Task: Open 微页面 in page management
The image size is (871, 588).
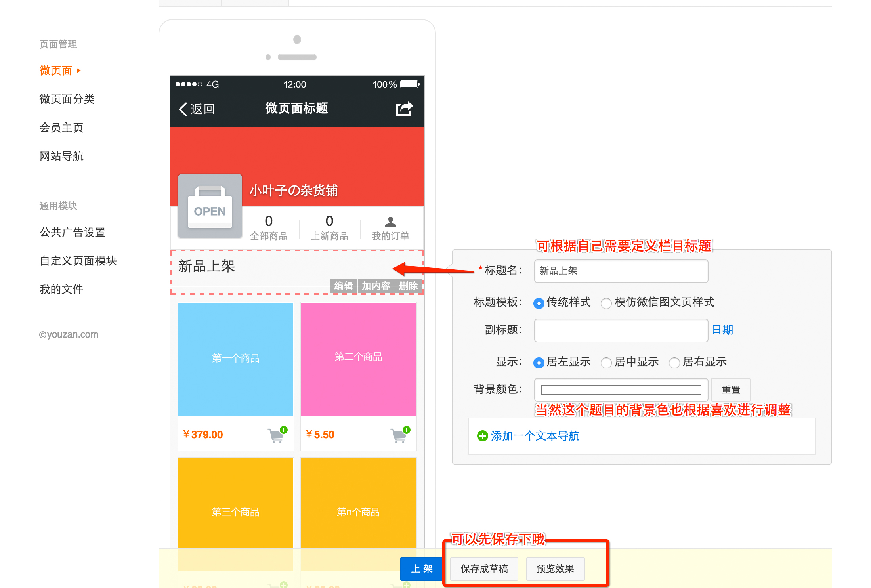Action: 55,71
